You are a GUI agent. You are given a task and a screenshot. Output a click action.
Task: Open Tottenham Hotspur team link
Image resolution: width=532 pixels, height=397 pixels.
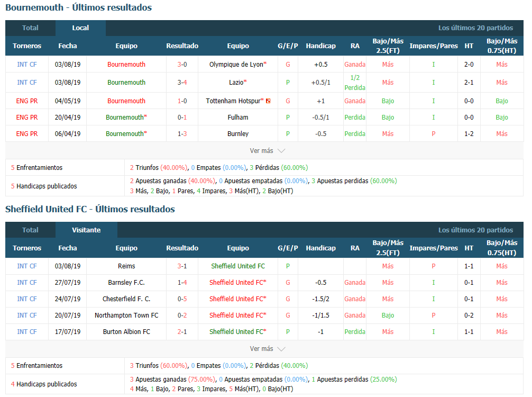(x=234, y=101)
